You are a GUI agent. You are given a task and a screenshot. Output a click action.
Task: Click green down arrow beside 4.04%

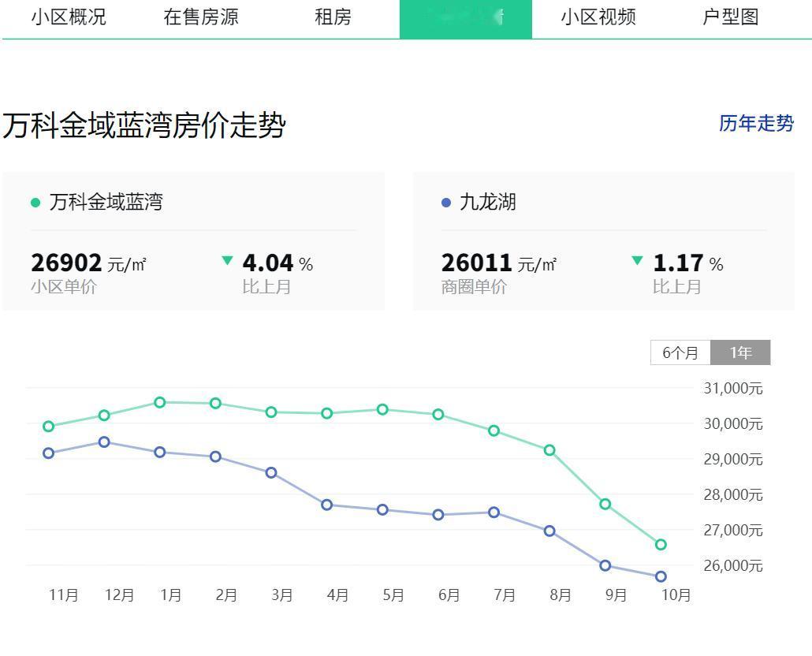[x=227, y=260]
